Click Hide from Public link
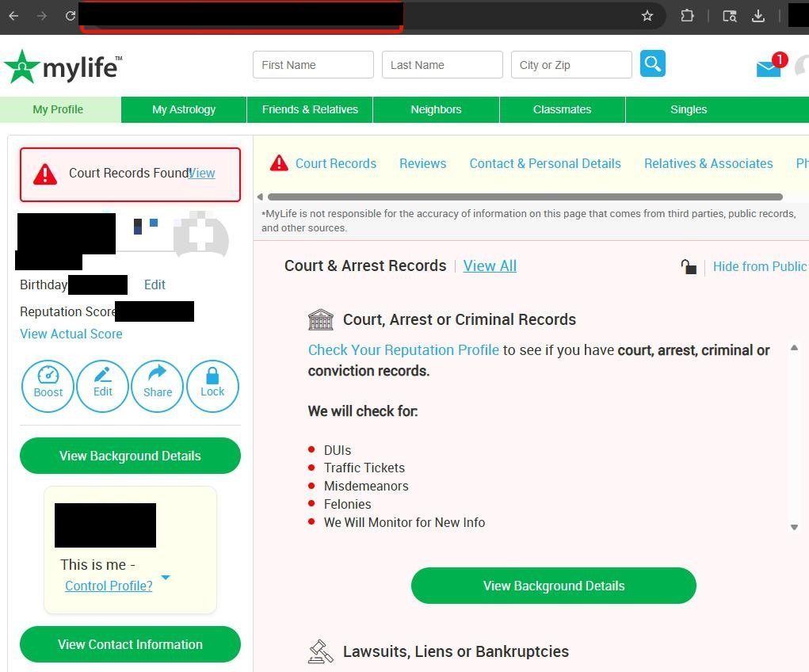 pos(759,266)
